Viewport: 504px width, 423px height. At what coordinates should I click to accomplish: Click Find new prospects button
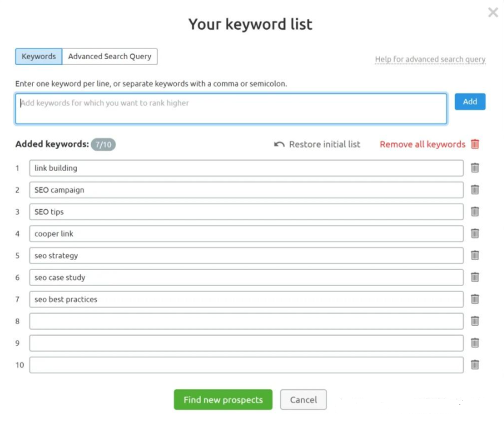223,400
